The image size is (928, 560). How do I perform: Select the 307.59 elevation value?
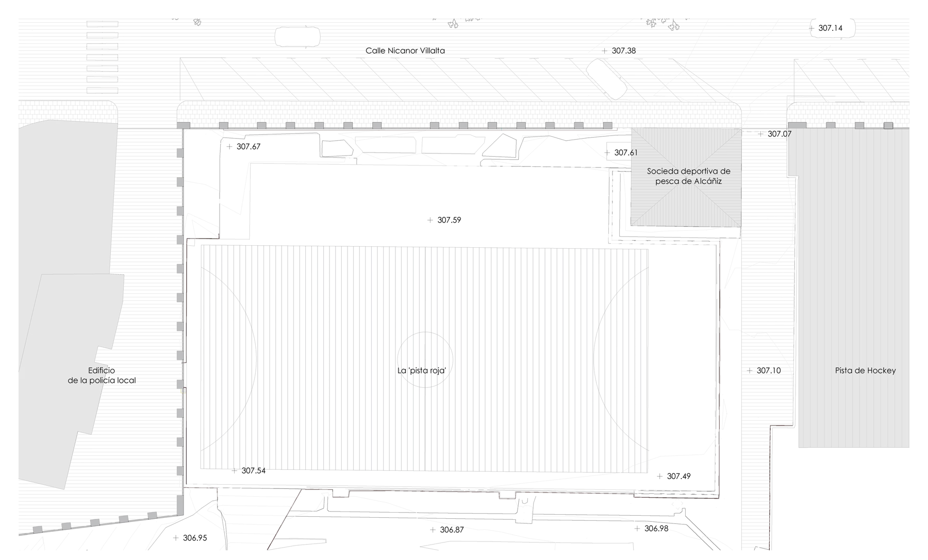(449, 220)
